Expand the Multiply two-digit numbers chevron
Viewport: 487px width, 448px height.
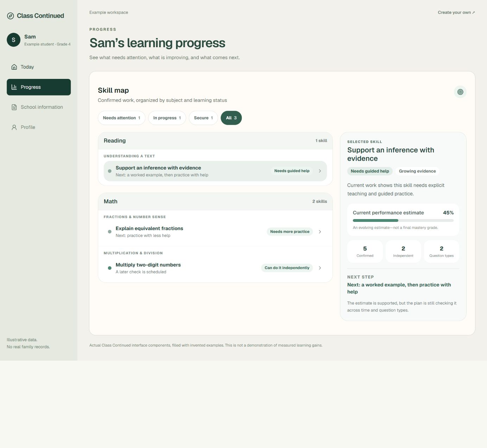point(320,268)
